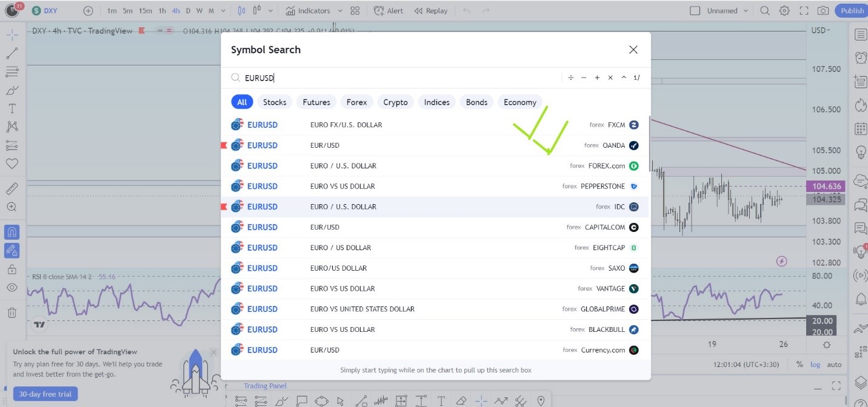This screenshot has height=407, width=868.
Task: Select the crosshair cursor tool
Action: pyautogui.click(x=12, y=34)
